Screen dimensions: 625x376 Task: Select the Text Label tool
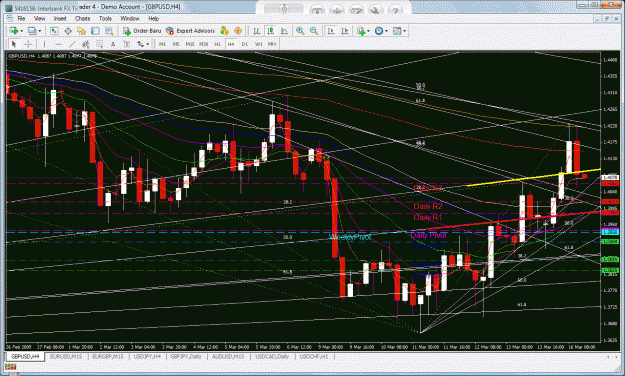[x=127, y=44]
